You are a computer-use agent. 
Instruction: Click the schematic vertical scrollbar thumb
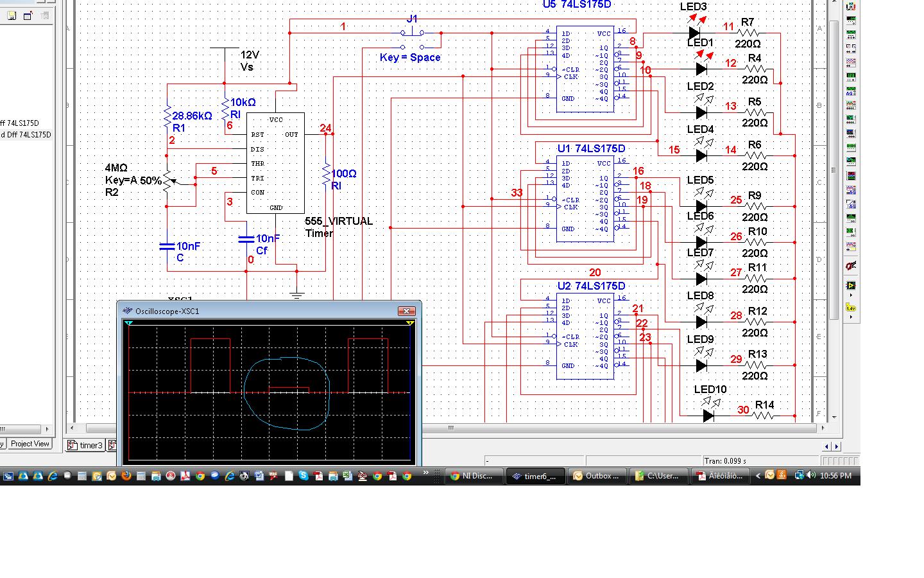834,170
